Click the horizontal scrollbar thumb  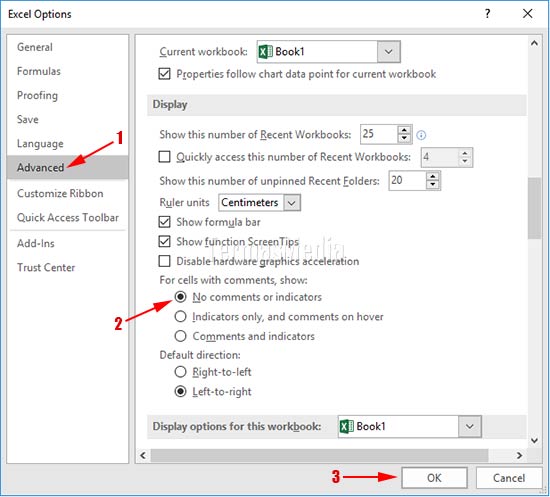point(320,455)
